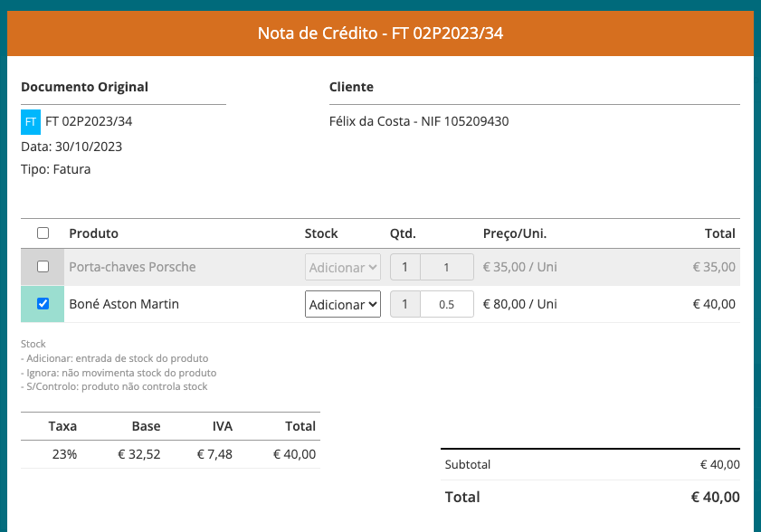Viewport: 761px width, 532px height.
Task: Open original document FT 02P2023/34 link
Action: click(x=89, y=121)
